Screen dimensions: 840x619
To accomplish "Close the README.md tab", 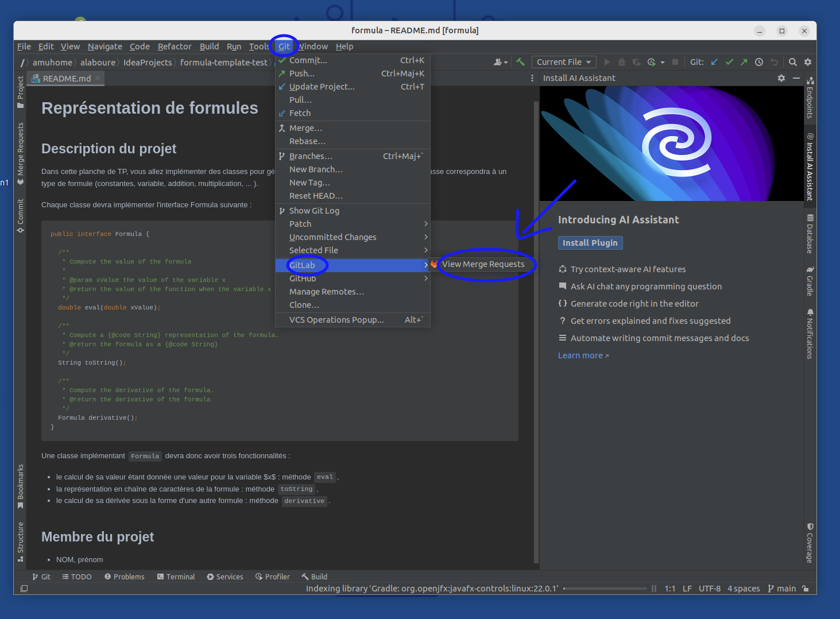I will click(x=98, y=78).
